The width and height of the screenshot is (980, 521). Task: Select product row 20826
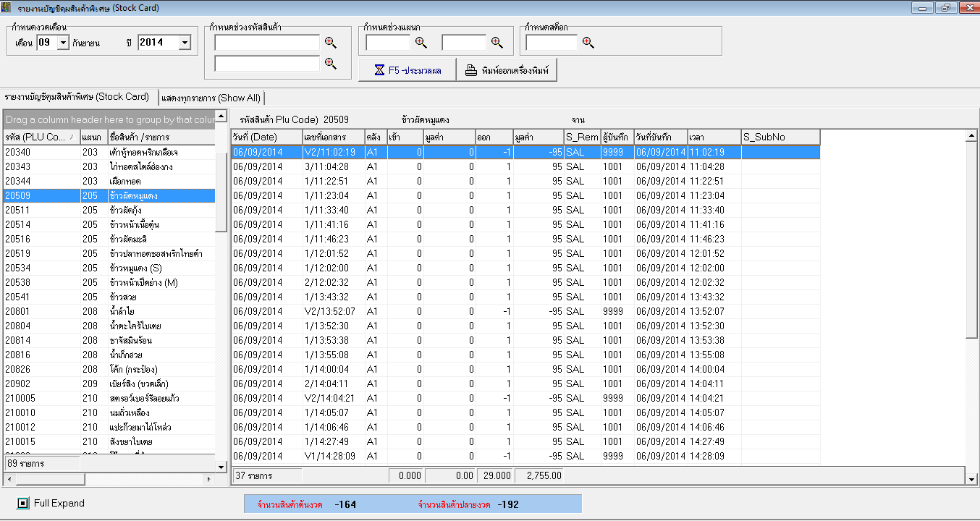pyautogui.click(x=109, y=369)
